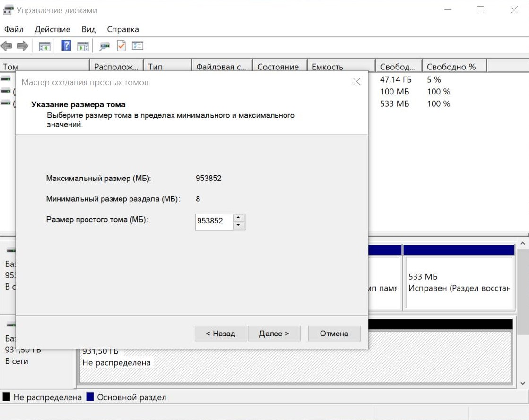Open Help with the blue question icon
Viewport: 529px width, 420px height.
pyautogui.click(x=66, y=45)
